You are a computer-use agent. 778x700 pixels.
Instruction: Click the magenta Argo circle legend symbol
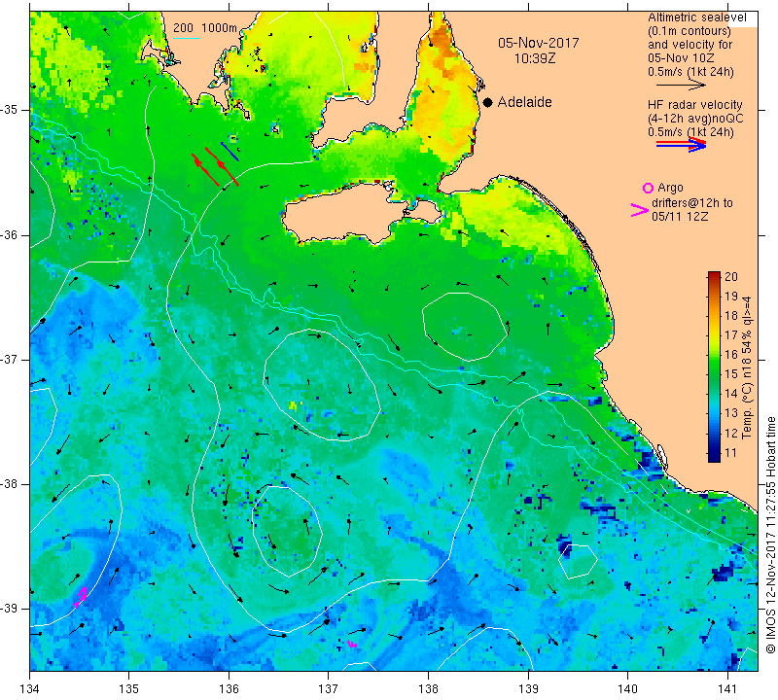pos(648,188)
